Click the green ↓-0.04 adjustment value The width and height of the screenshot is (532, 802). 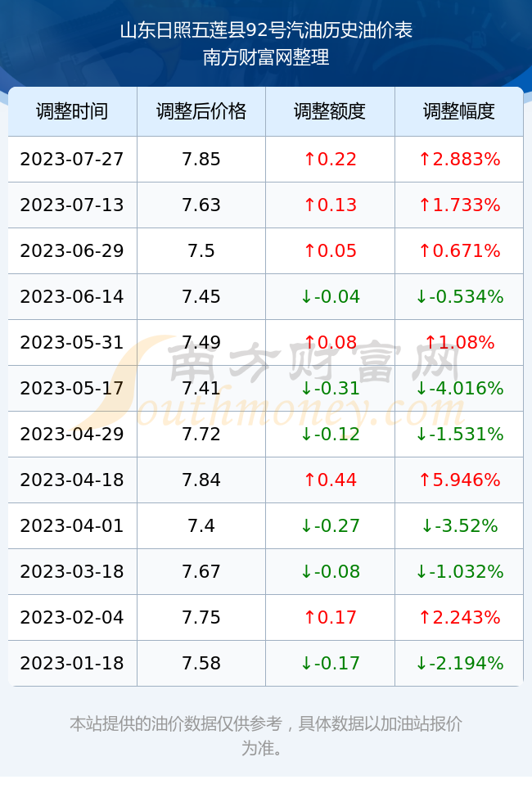330,296
